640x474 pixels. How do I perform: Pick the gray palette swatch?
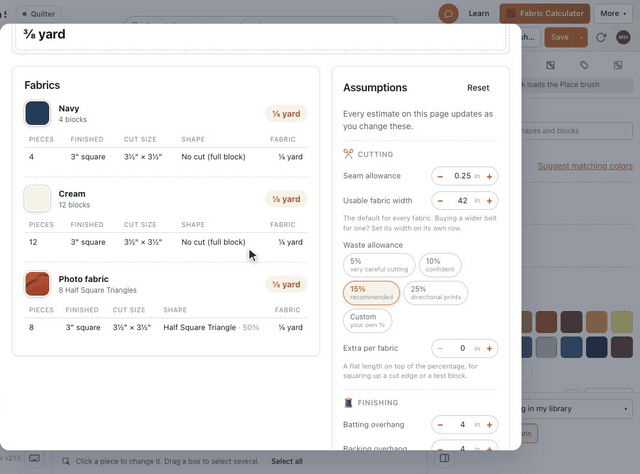coord(546,347)
